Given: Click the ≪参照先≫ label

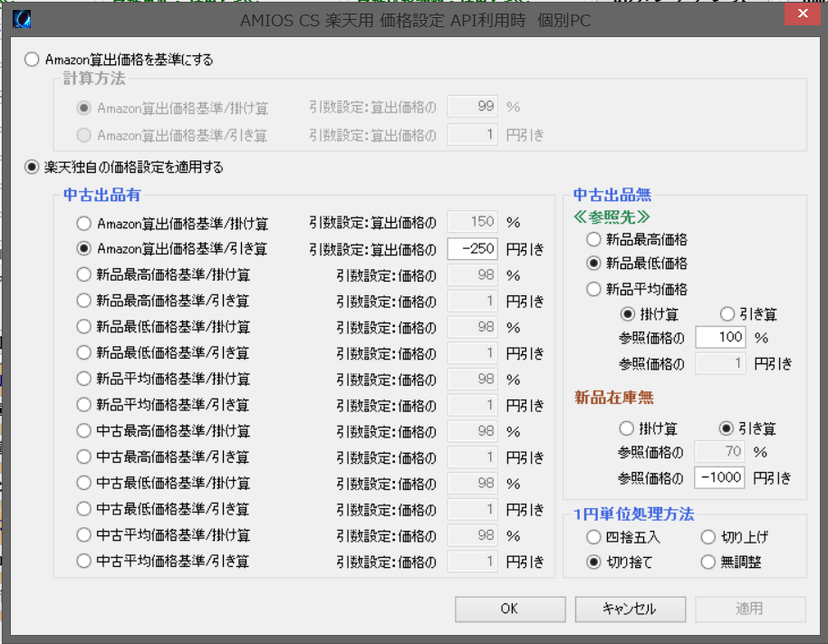Looking at the screenshot, I should 611,217.
